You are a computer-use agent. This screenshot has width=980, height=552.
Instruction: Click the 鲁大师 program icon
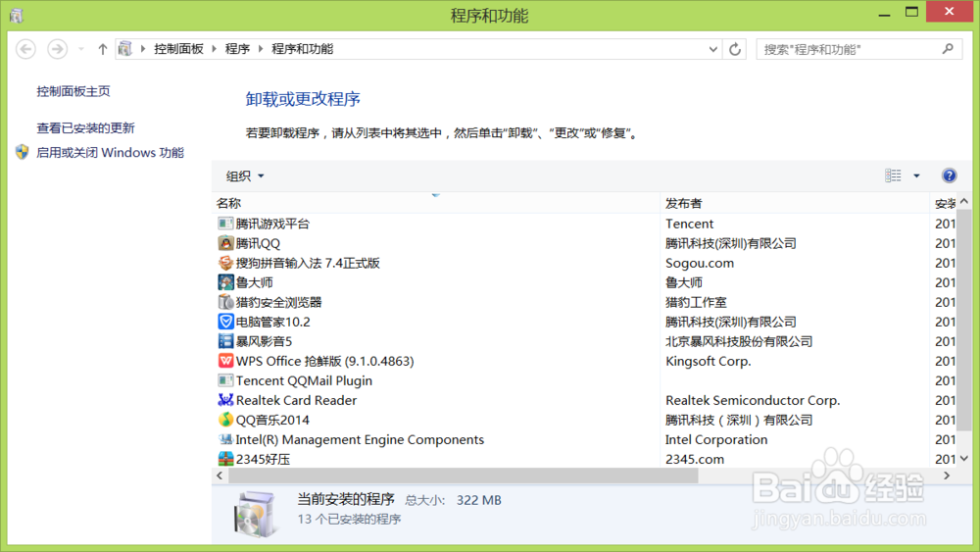[x=225, y=282]
